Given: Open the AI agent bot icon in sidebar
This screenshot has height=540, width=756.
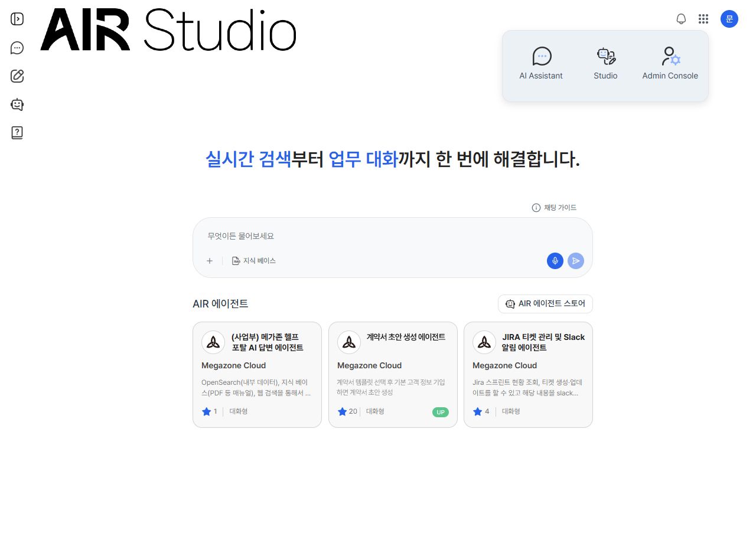Looking at the screenshot, I should 17,104.
